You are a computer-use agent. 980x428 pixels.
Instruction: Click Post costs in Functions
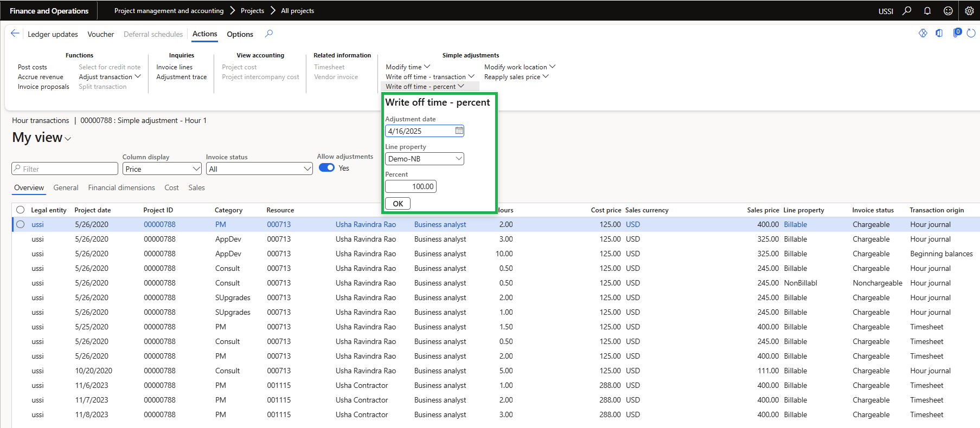coord(33,67)
